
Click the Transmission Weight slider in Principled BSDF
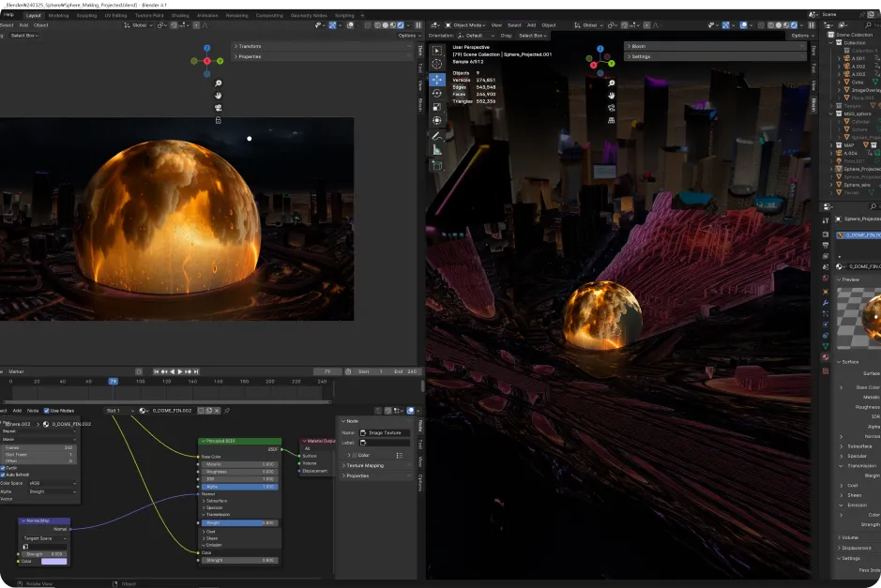pos(240,522)
